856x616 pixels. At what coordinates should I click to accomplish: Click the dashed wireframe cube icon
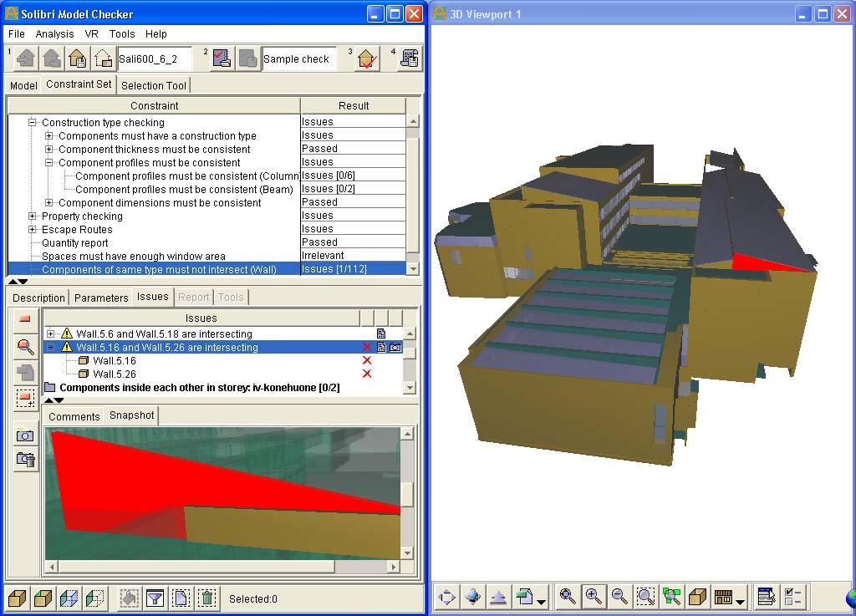pyautogui.click(x=95, y=598)
